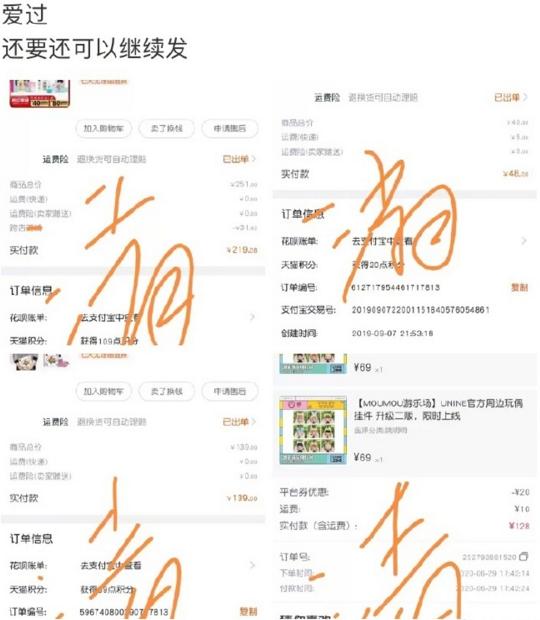Open MOUMOU游乐场 UNINE官方周边玩偶 product title
The image size is (540, 620).
click(438, 409)
